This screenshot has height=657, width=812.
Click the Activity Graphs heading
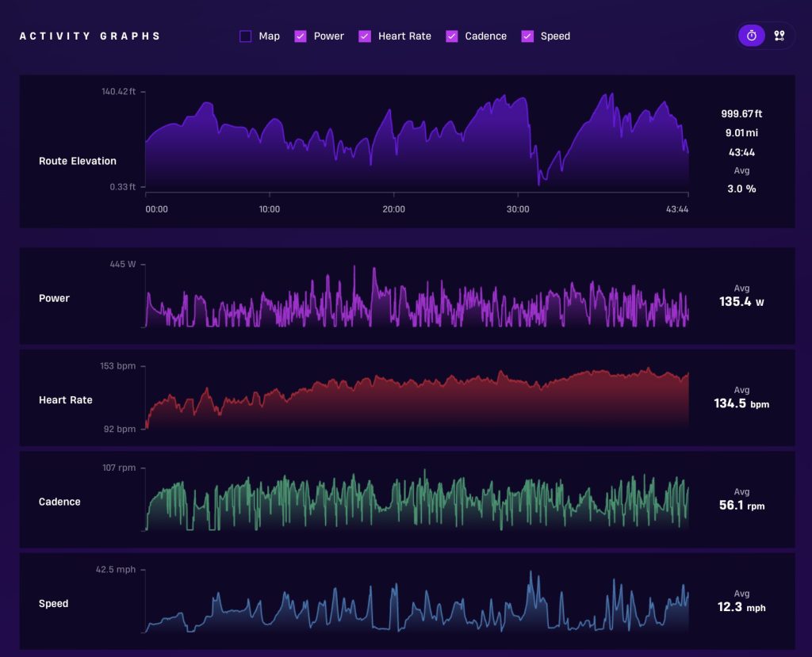click(90, 36)
